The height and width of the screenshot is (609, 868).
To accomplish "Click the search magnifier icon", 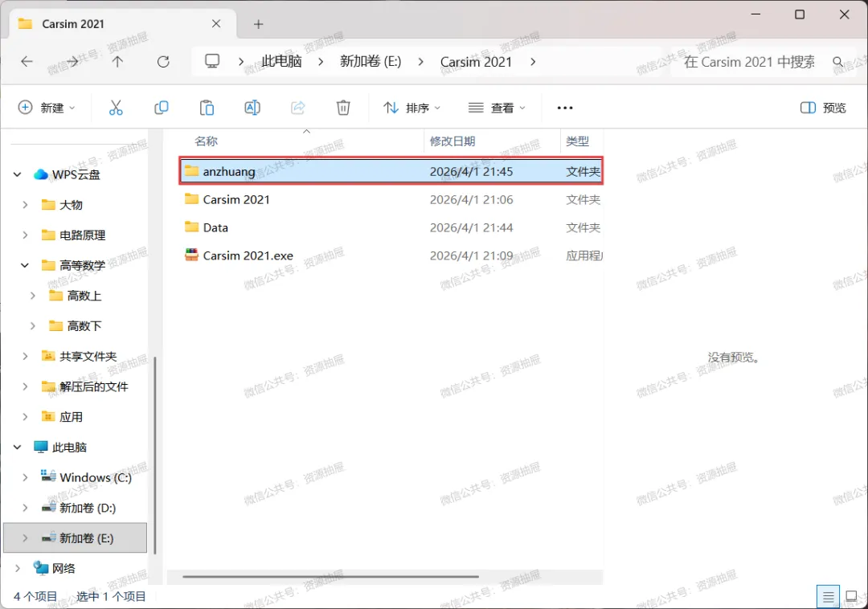I will [838, 61].
